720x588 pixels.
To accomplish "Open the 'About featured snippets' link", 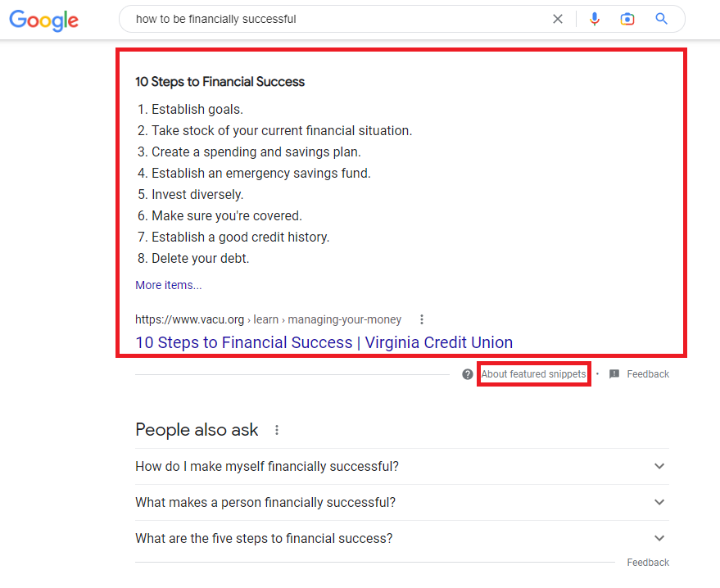I will point(533,373).
